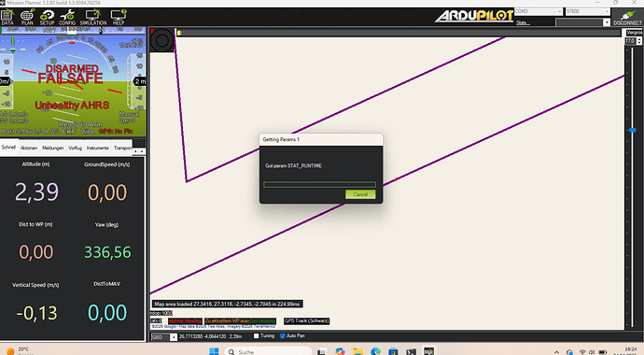The image size is (644, 355).
Task: Click the Mission Planner taskbar icon
Action: click(428, 351)
